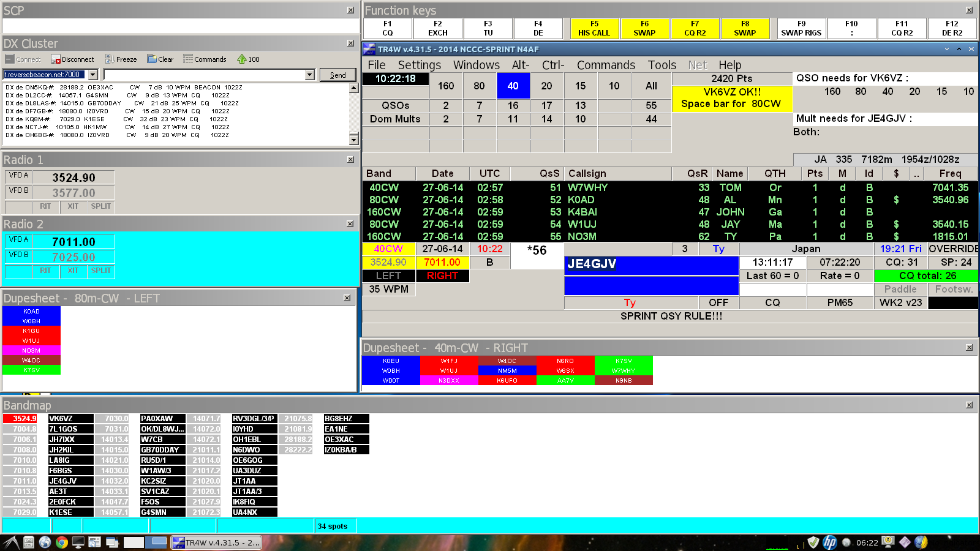The height and width of the screenshot is (551, 980).
Task: Click the TR4W title bar roll-down chevron
Action: pyautogui.click(x=947, y=49)
